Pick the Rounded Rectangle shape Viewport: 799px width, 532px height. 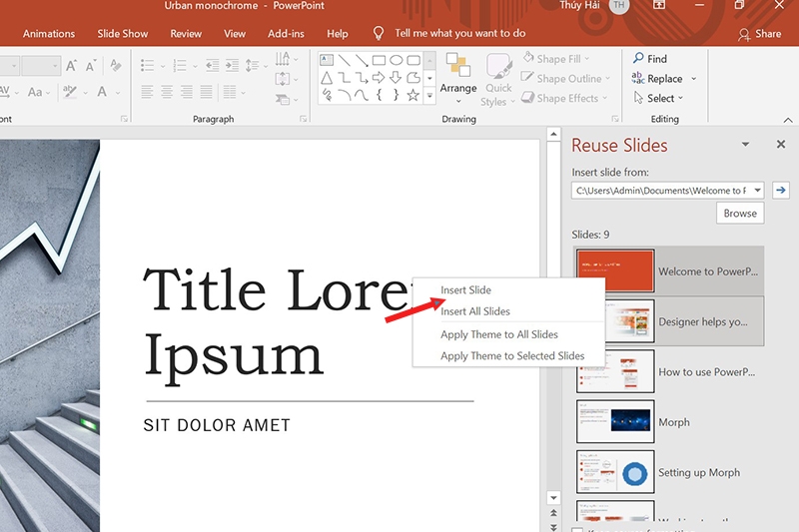pos(413,60)
